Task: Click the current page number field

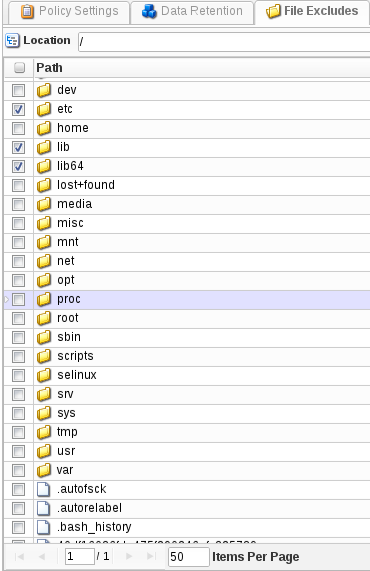Action: pos(80,557)
